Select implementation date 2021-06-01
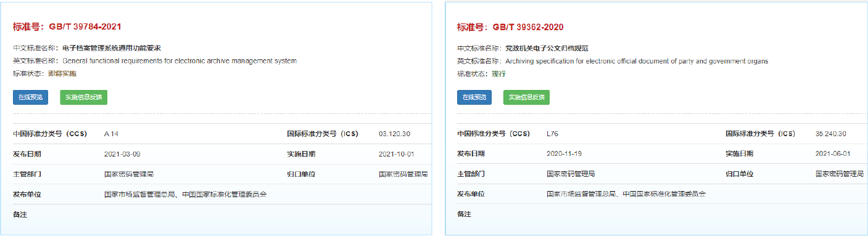 tap(833, 154)
